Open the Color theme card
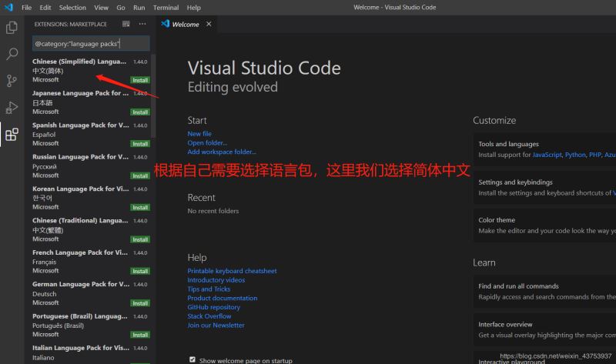 545,225
